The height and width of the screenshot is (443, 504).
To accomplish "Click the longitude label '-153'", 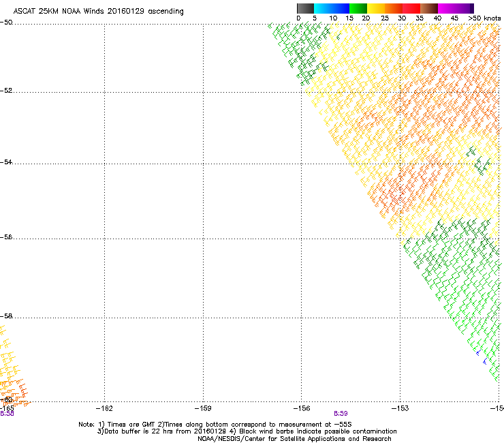I will tap(400, 408).
